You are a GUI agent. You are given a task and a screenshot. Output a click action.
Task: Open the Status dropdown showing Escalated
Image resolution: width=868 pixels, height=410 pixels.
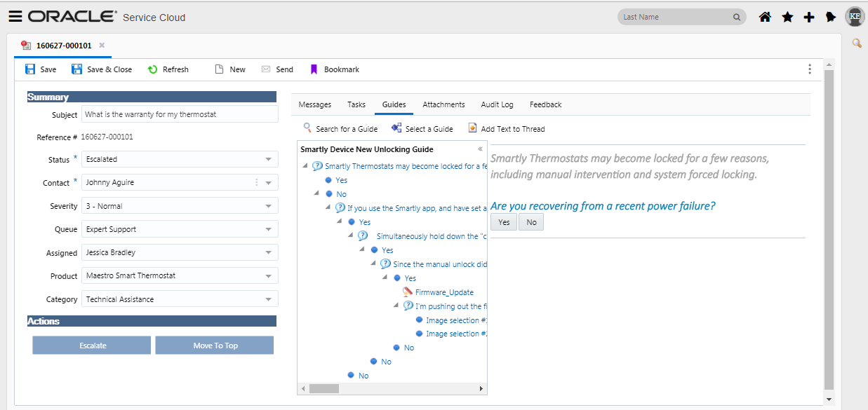click(267, 159)
